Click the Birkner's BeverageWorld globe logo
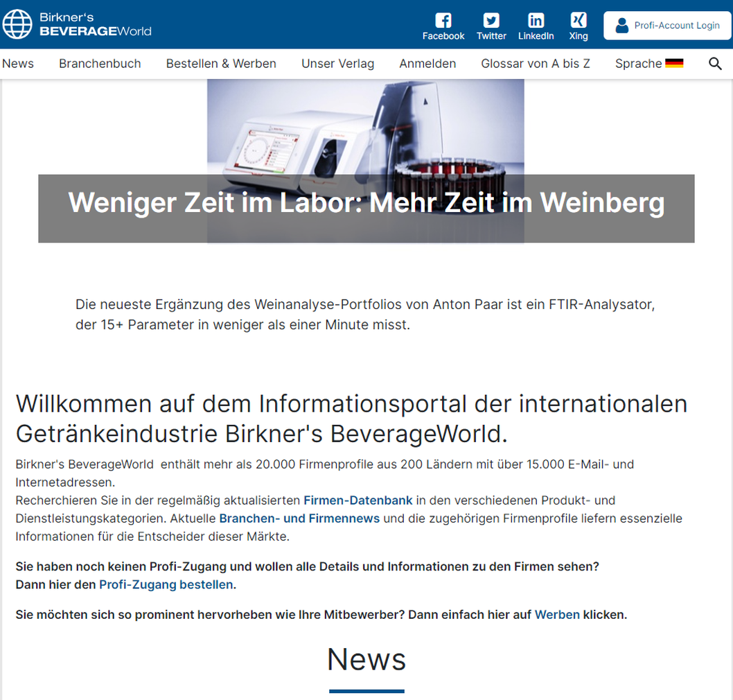Viewport: 733px width, 700px height. pos(17,24)
